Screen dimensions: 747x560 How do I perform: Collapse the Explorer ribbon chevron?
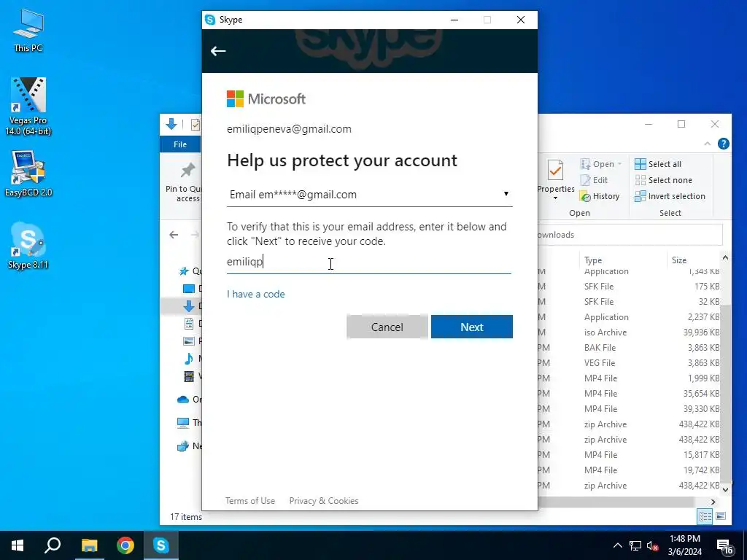click(x=708, y=144)
